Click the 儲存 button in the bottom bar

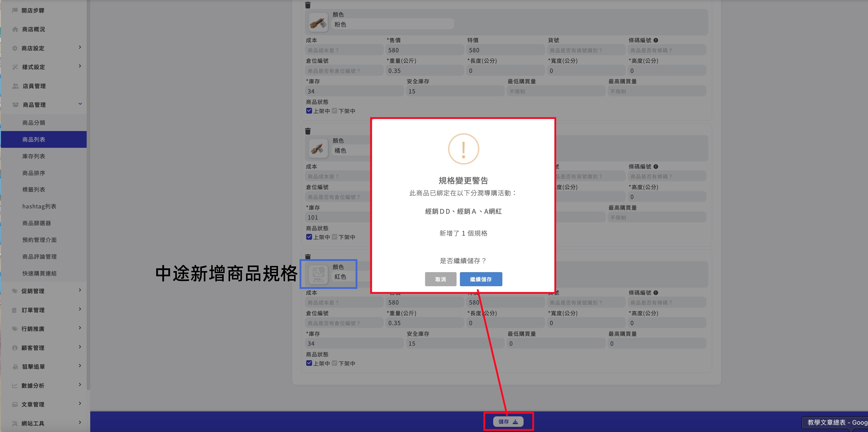pyautogui.click(x=508, y=421)
